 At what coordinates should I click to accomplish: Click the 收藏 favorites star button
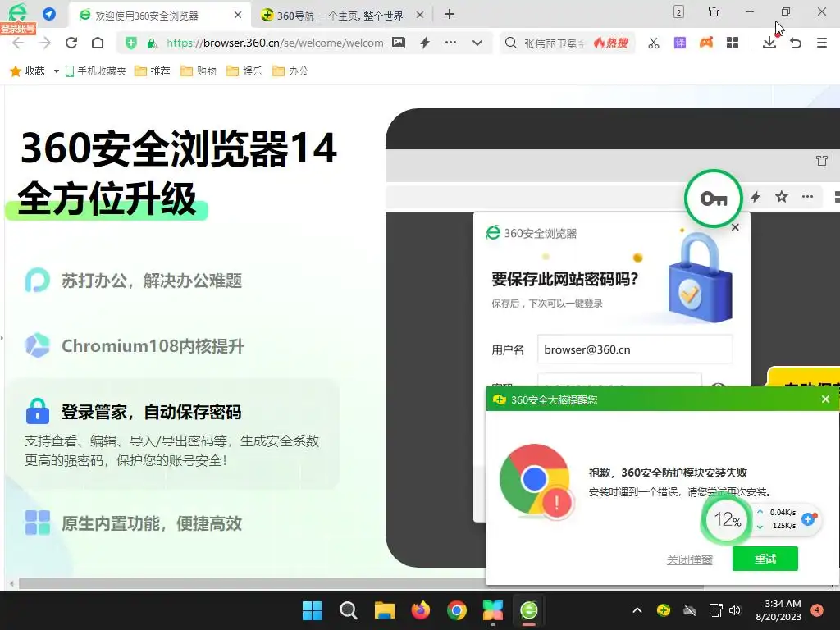coord(27,71)
